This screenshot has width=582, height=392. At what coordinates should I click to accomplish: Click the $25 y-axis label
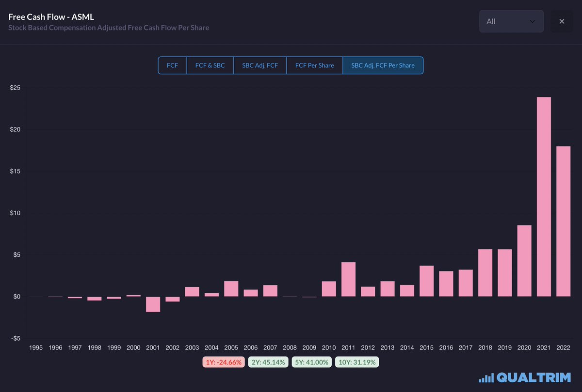point(15,88)
